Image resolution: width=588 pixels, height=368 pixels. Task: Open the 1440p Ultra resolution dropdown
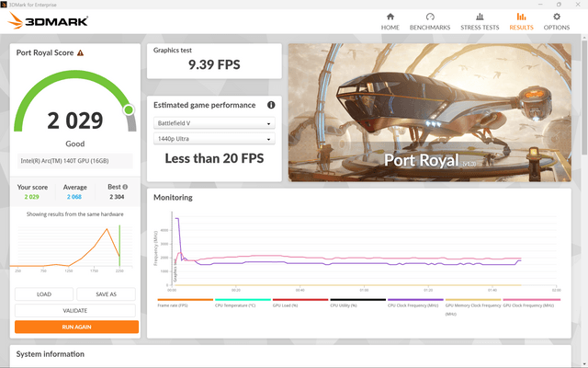214,139
